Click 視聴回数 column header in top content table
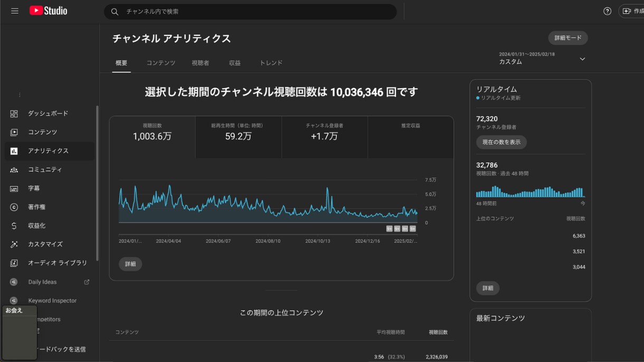 438,332
